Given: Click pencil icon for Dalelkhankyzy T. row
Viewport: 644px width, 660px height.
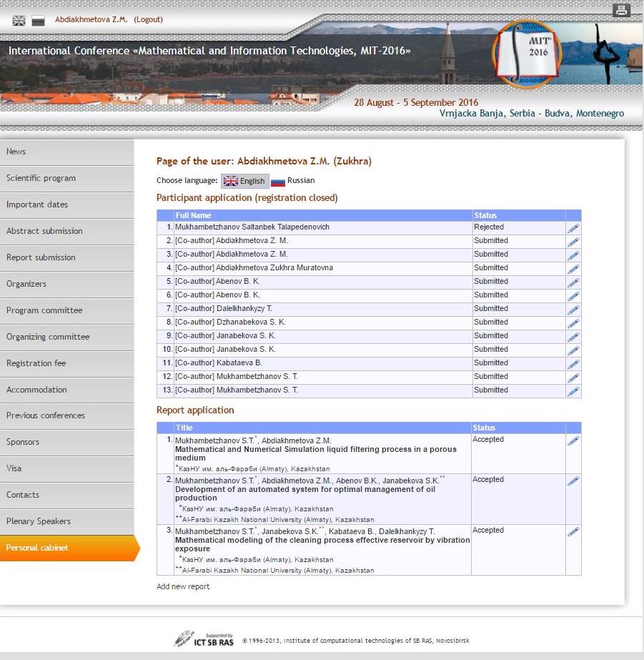Looking at the screenshot, I should 573,310.
